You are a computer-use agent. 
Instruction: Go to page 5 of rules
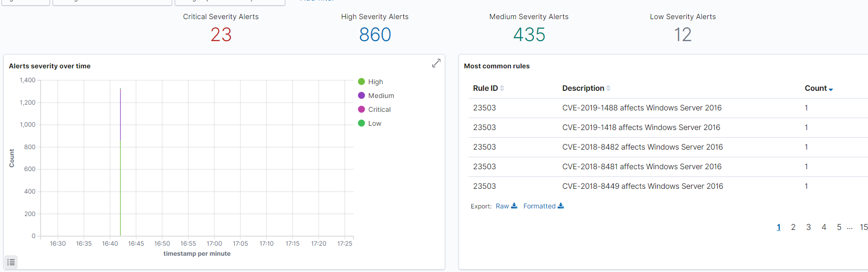839,227
